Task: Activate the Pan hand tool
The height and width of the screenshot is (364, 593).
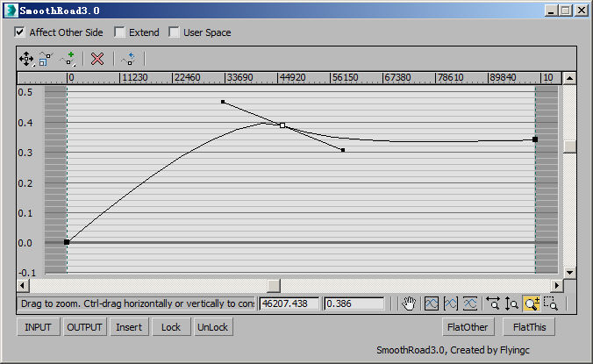Action: (409, 303)
